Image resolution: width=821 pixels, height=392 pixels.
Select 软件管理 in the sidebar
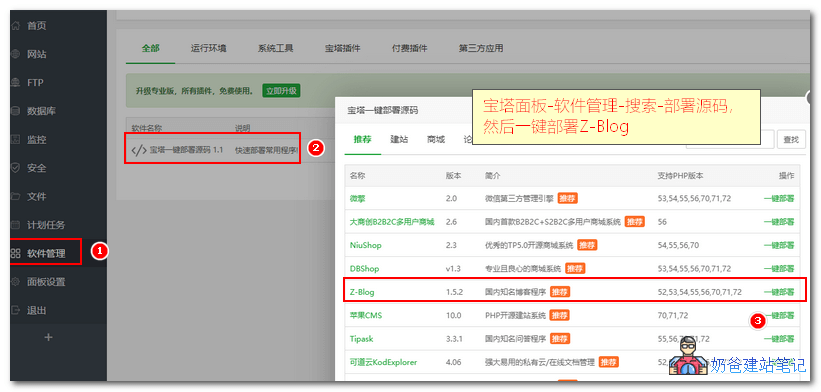click(x=46, y=254)
